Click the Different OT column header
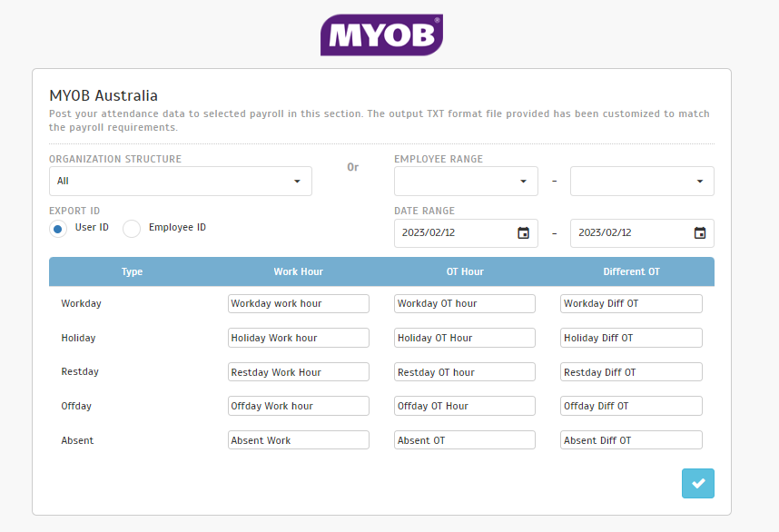 pos(631,271)
